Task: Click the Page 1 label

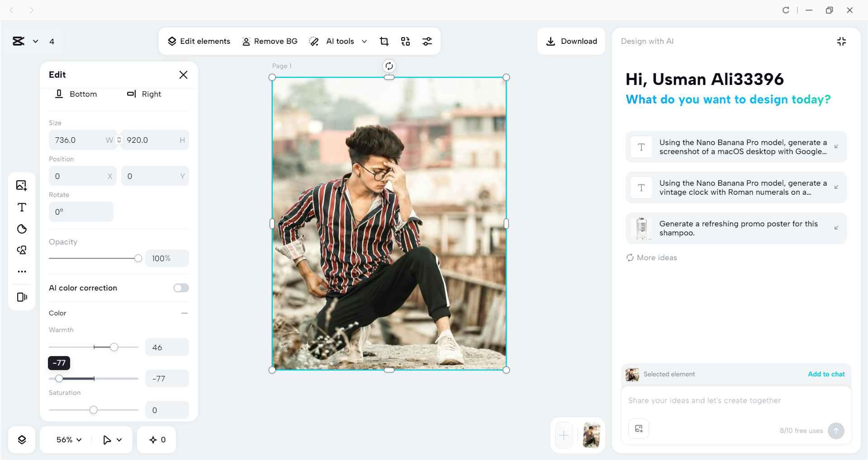Action: [x=282, y=66]
